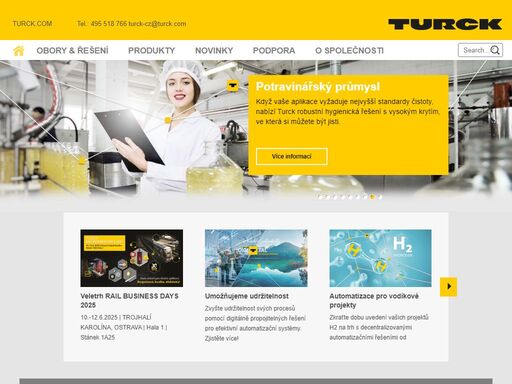Select the second carousel slide dot
The width and height of the screenshot is (512, 384).
pyautogui.click(x=327, y=197)
